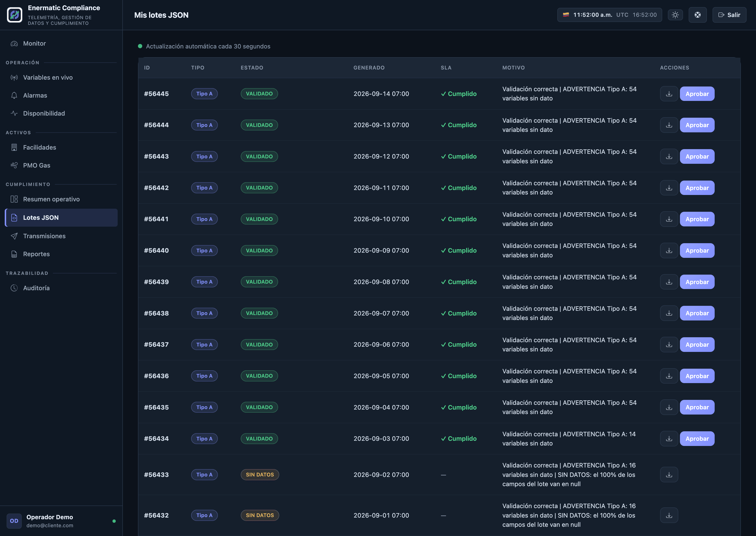This screenshot has width=756, height=536.
Task: Download SIN DATOS batch #56433
Action: point(669,475)
